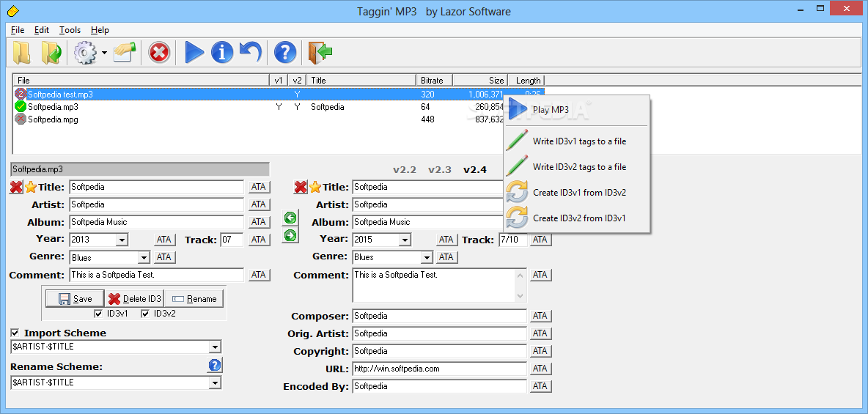Image resolution: width=868 pixels, height=414 pixels.
Task: Click the Encoded By input field
Action: tap(440, 385)
